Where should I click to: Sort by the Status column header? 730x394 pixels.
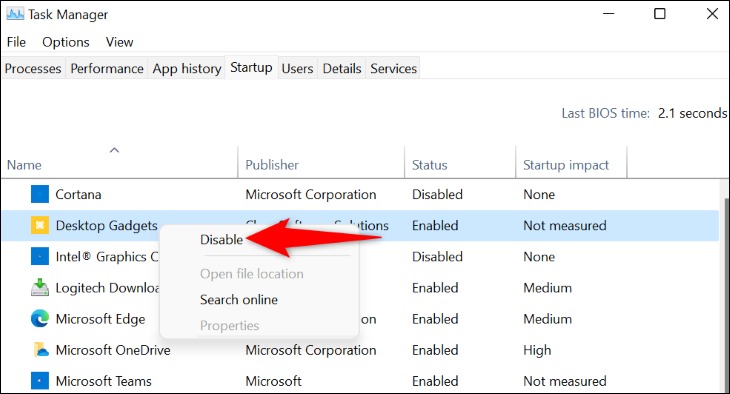tap(460, 162)
